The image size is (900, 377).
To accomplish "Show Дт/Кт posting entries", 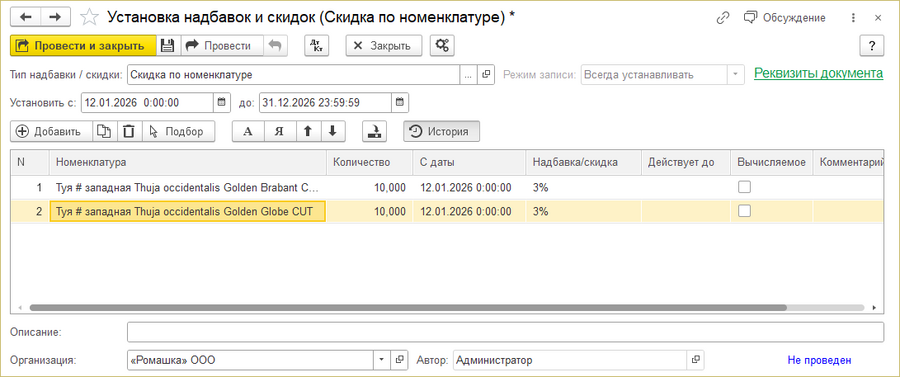I will pos(316,46).
